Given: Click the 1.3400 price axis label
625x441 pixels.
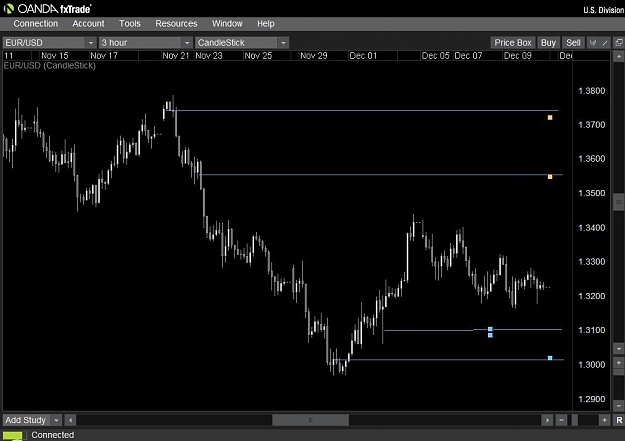Looking at the screenshot, I should (592, 228).
